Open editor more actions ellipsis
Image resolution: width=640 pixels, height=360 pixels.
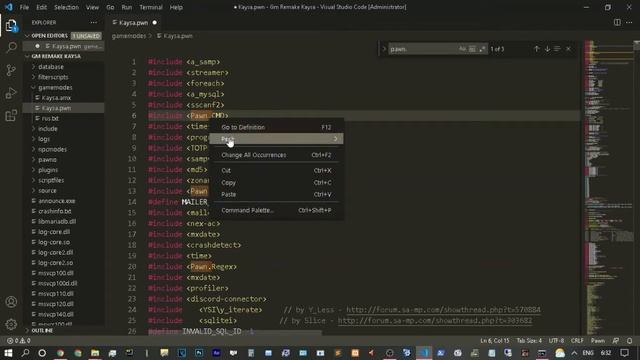629,22
